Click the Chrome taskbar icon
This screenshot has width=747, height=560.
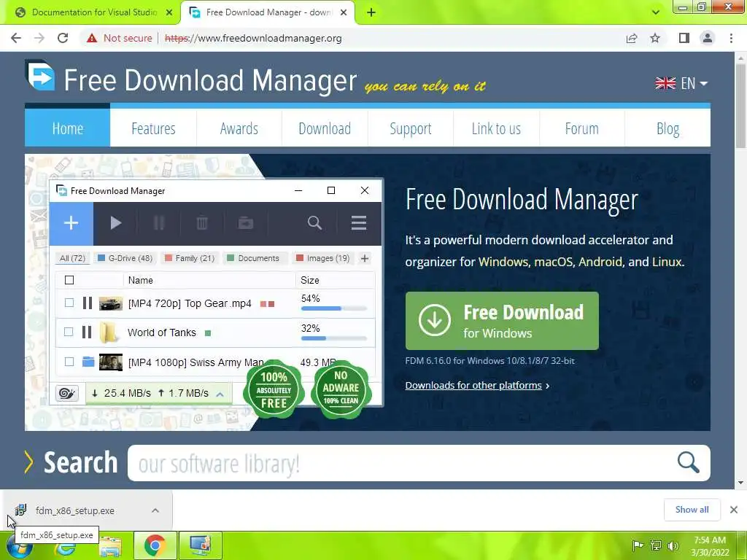point(155,545)
